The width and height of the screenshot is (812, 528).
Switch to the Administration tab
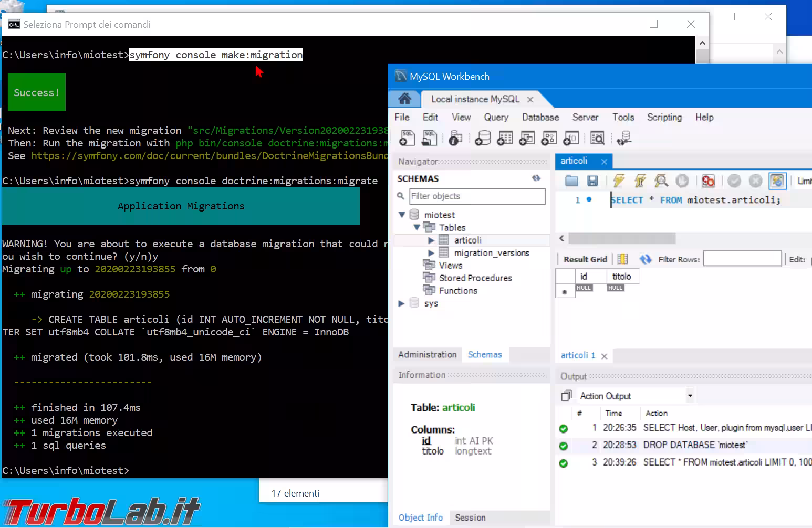[427, 354]
